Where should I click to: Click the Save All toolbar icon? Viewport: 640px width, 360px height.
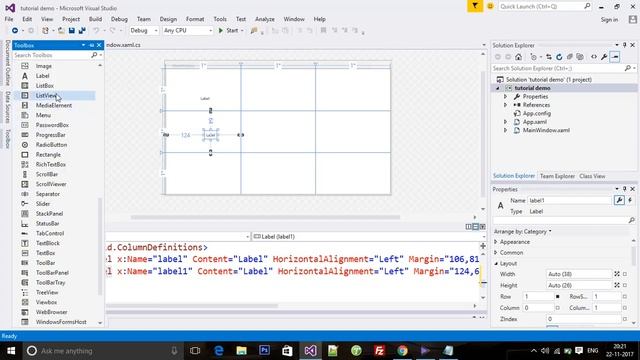point(82,31)
